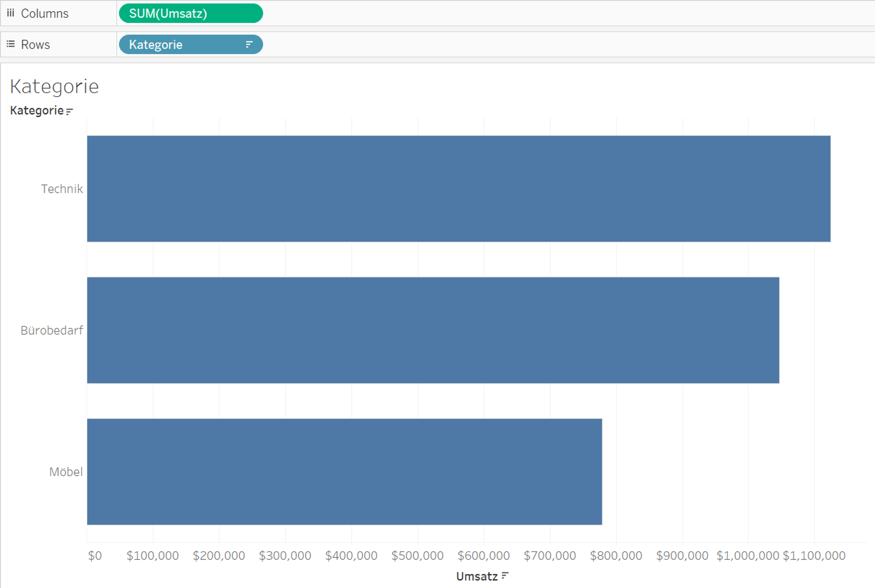Select the Technik bar
Viewport: 875px width, 588px height.
point(458,189)
